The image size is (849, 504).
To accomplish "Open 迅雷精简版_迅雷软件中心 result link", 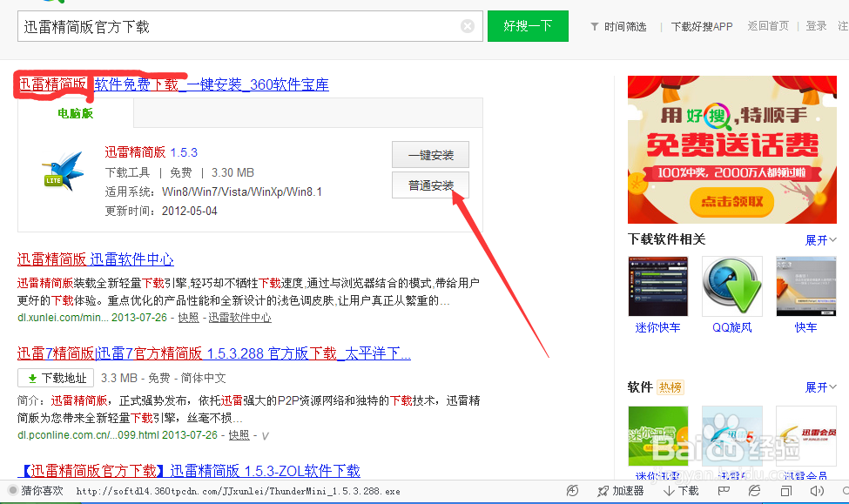I will (x=95, y=259).
